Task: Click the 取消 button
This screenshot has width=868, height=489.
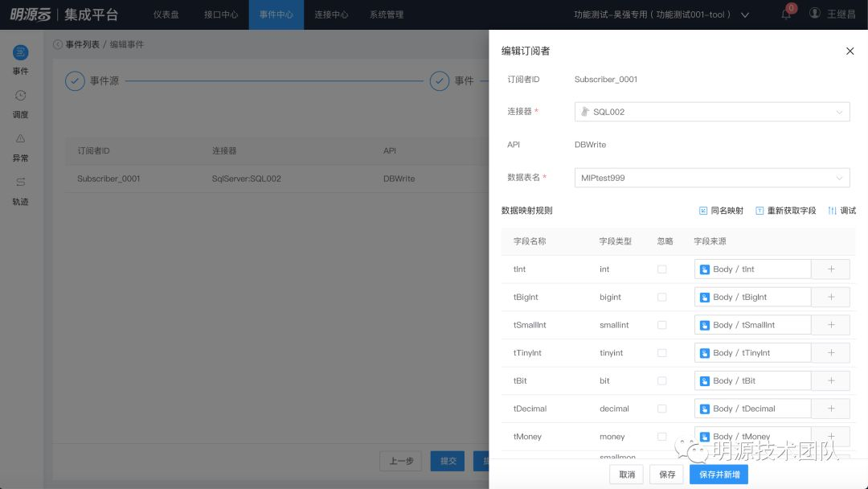Action: [x=627, y=475]
